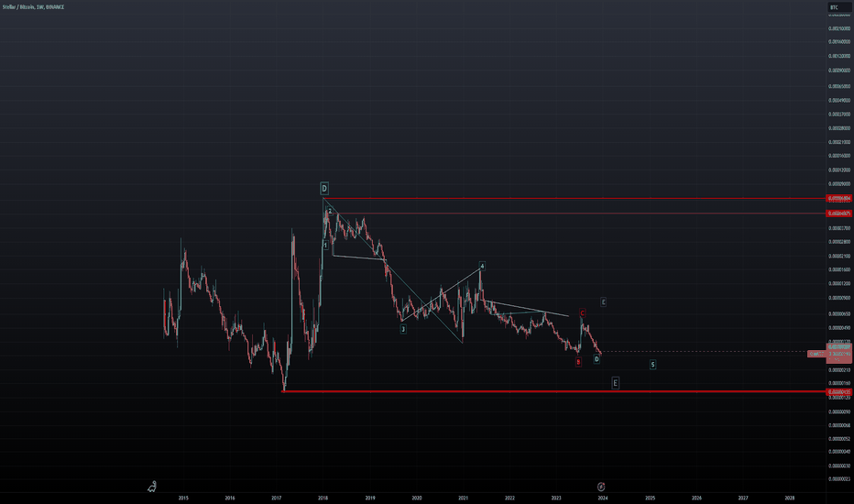Click the 2015 label on the time axis

pyautogui.click(x=183, y=498)
